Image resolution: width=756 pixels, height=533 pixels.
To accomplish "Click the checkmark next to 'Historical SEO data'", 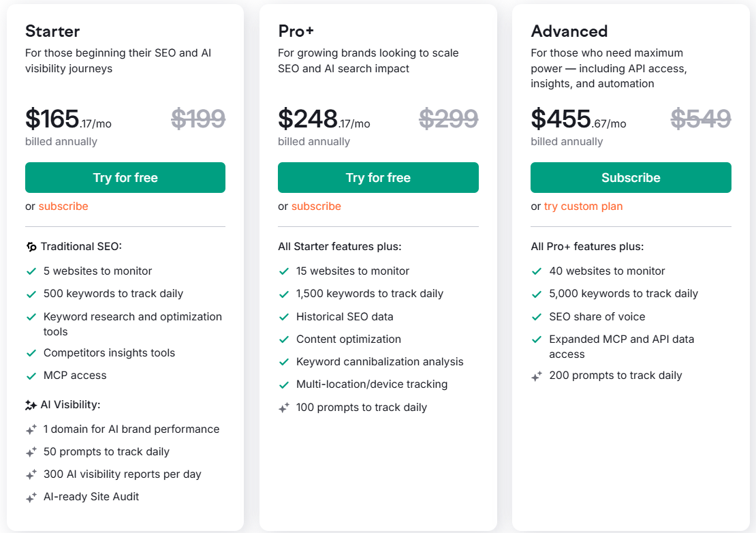I will click(283, 316).
